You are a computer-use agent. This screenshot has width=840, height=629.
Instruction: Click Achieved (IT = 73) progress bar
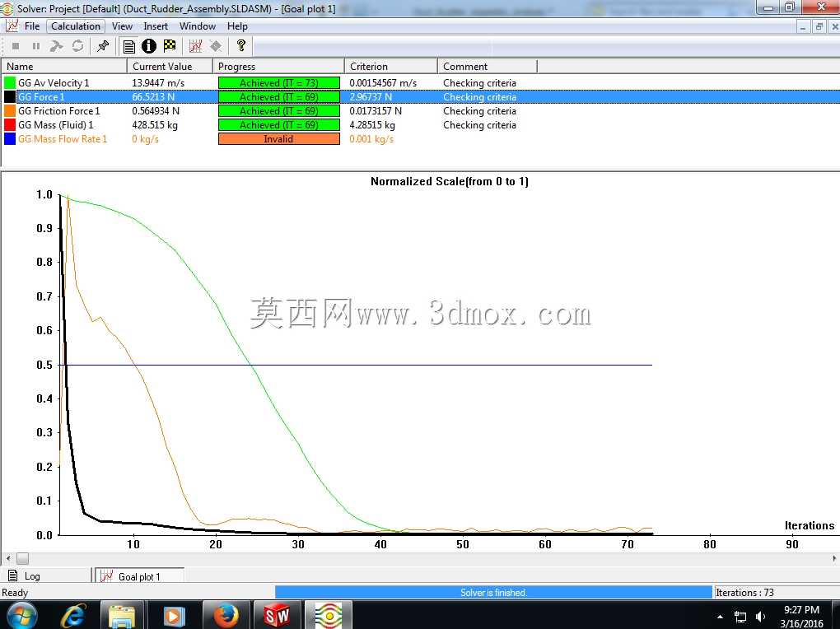(279, 83)
